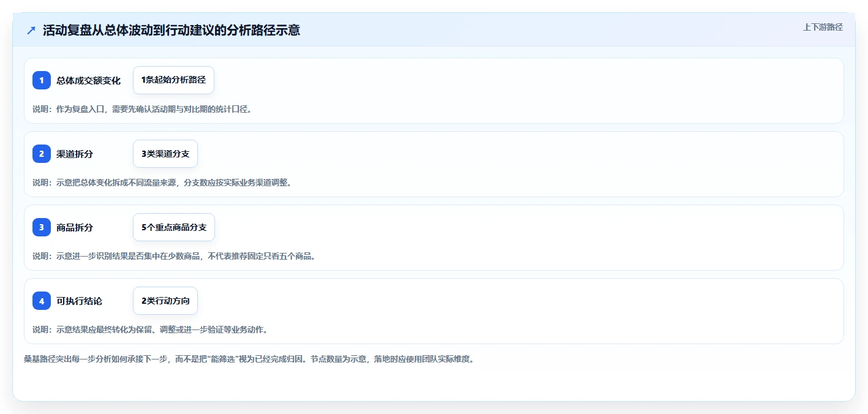This screenshot has width=868, height=414.
Task: Click the step 3 number badge
Action: pos(42,227)
